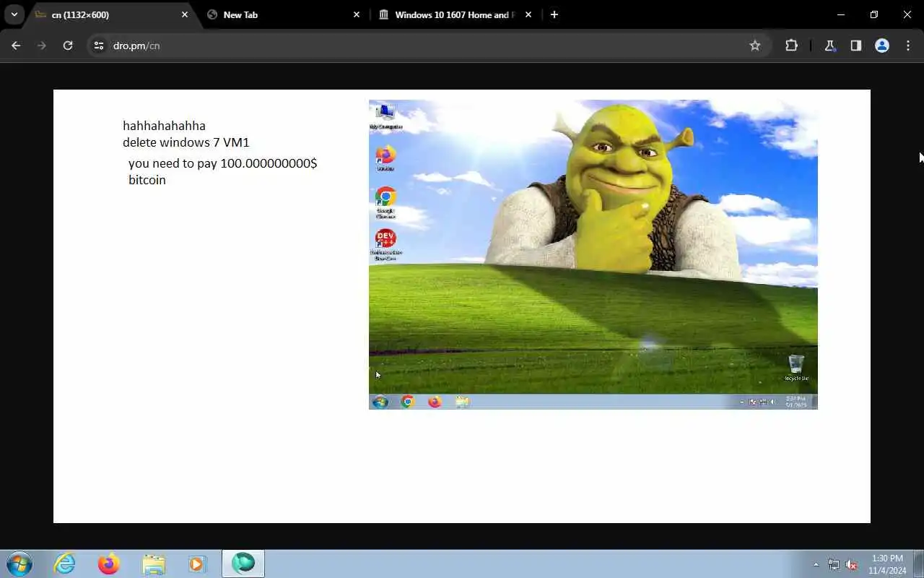Reload the current page
The height and width of the screenshot is (578, 924).
68,46
